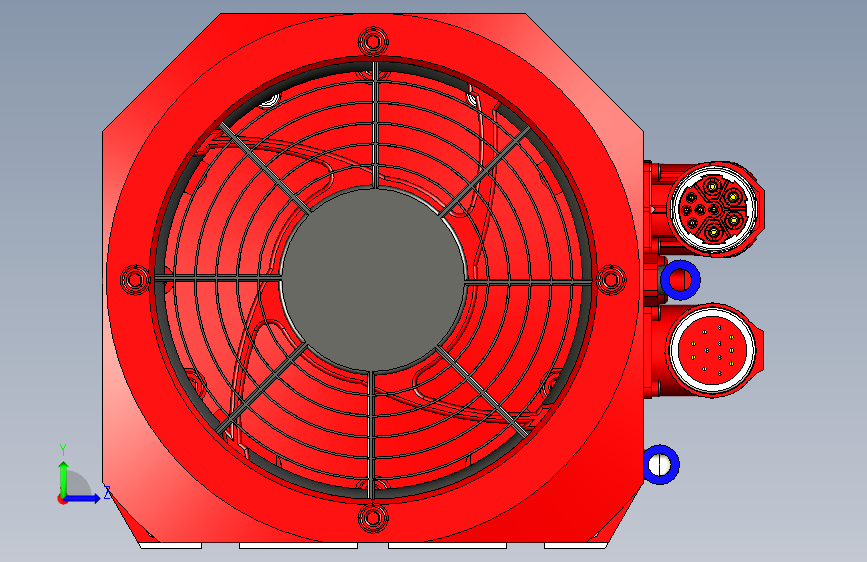This screenshot has width=867, height=562.
Task: Select the bottom mounting screw on fan cover
Action: click(373, 518)
